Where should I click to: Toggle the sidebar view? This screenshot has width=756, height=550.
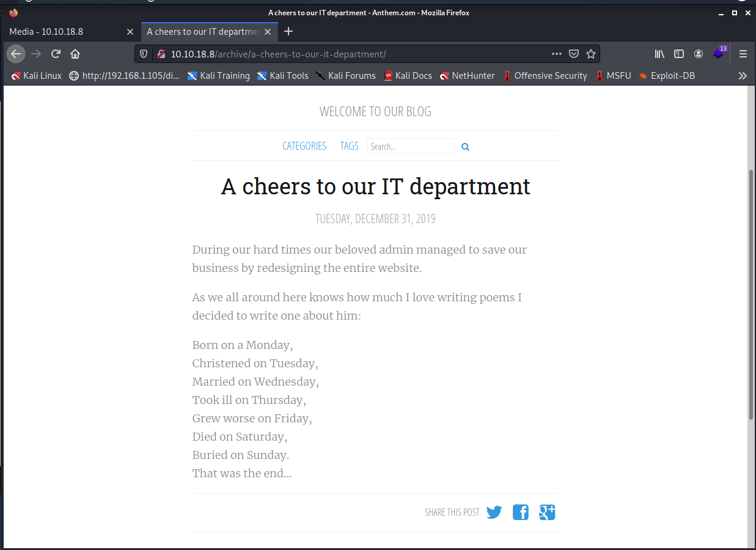coord(678,54)
